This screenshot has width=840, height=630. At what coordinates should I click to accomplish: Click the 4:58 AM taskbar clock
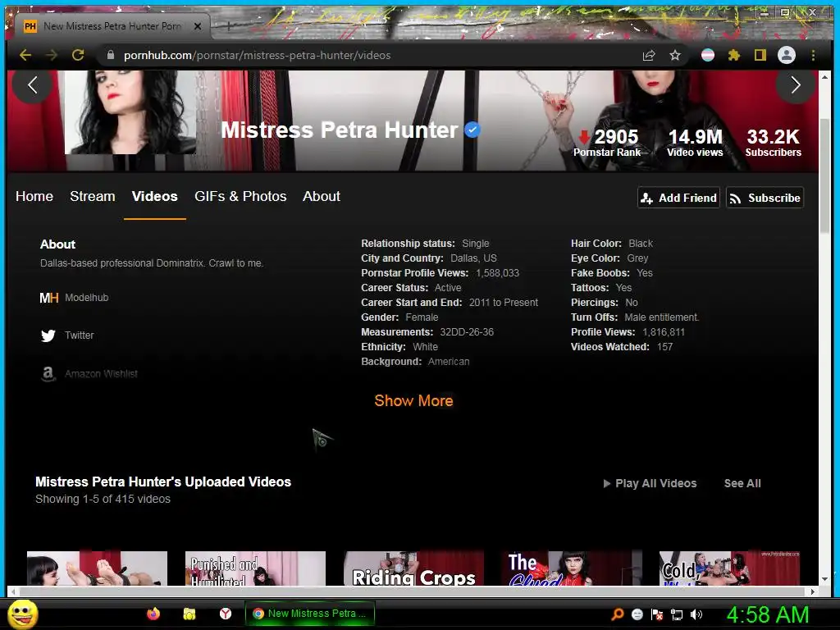[x=767, y=614]
